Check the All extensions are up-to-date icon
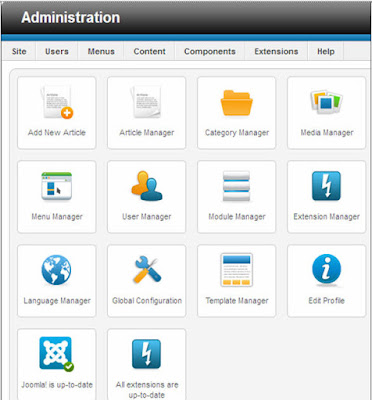The height and width of the screenshot is (400, 372). click(147, 354)
